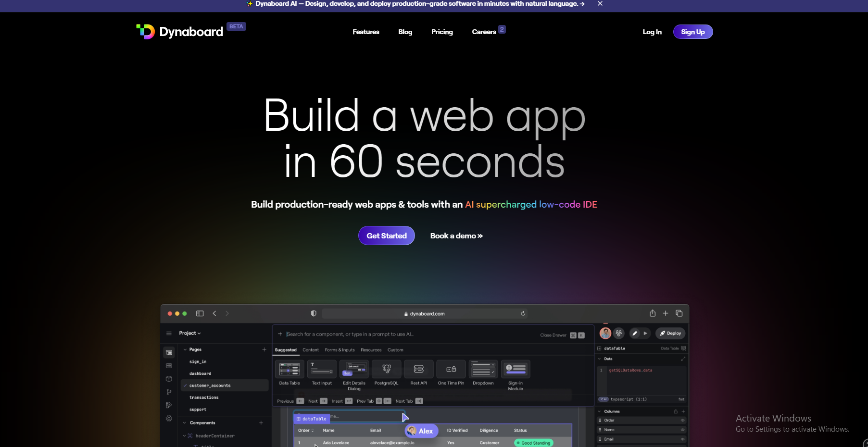
Task: Select the git branch icon in the left rail
Action: coord(169,392)
